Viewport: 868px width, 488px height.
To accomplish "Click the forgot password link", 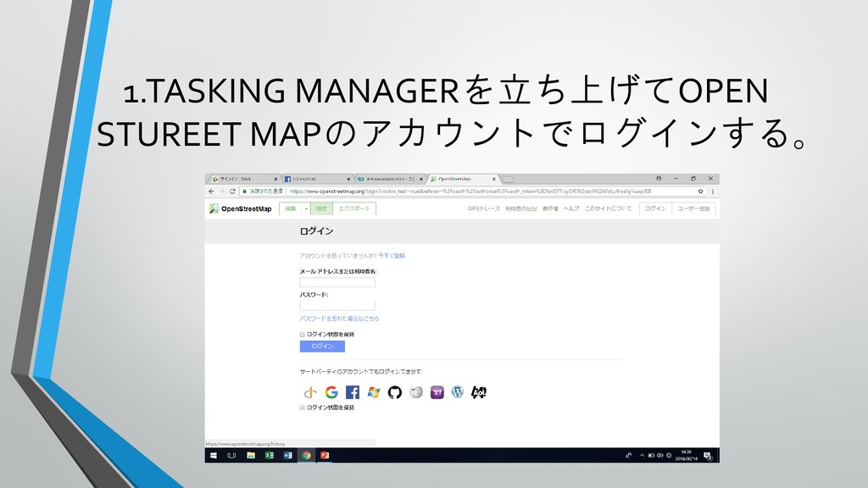I will (339, 319).
